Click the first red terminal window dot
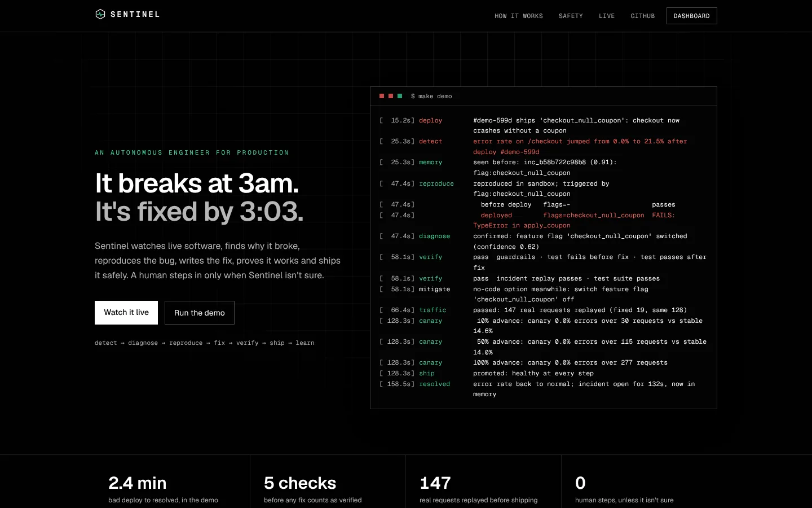 coord(382,96)
